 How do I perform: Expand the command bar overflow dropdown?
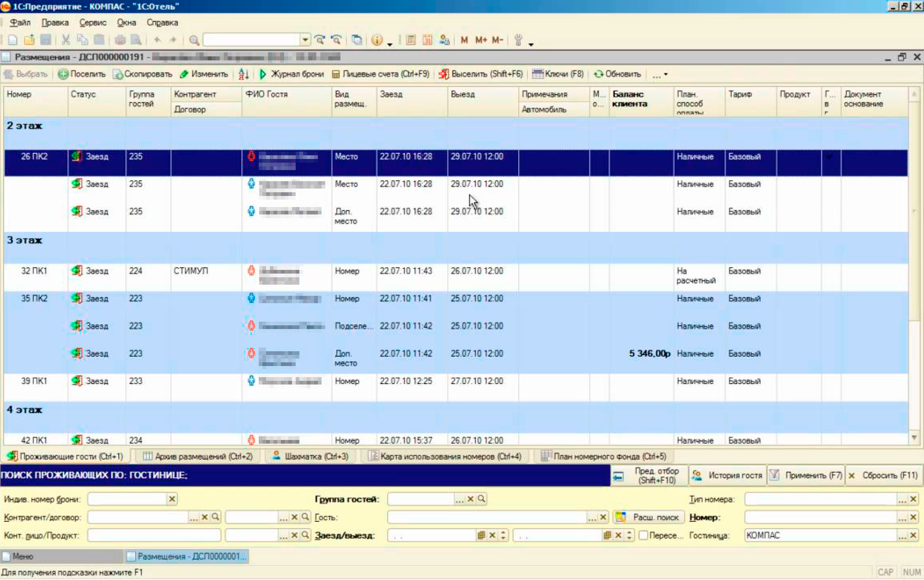pyautogui.click(x=660, y=74)
